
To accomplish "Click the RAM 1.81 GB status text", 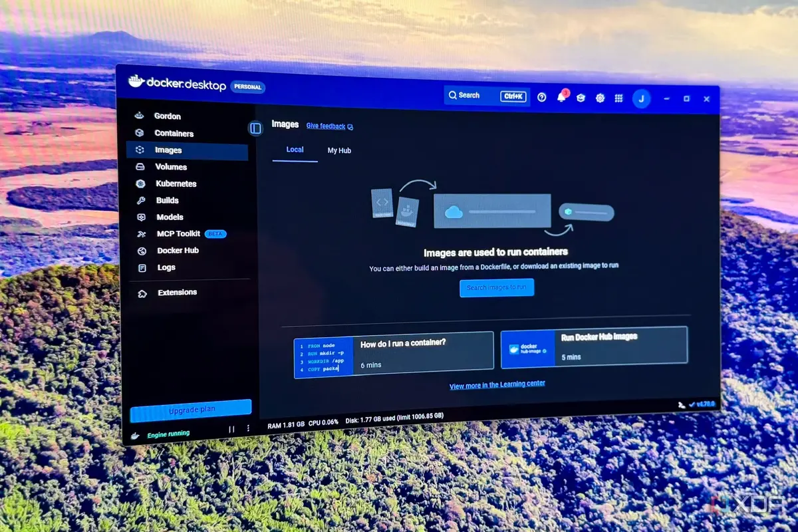I will click(287, 424).
